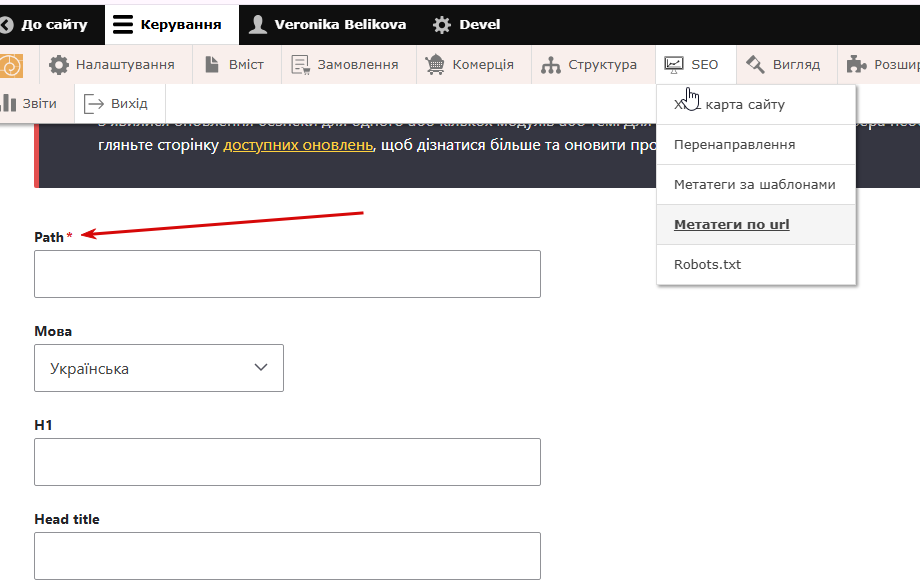Click the Замовлення orders icon
Viewport: 920px width, 585px height.
pyautogui.click(x=300, y=65)
